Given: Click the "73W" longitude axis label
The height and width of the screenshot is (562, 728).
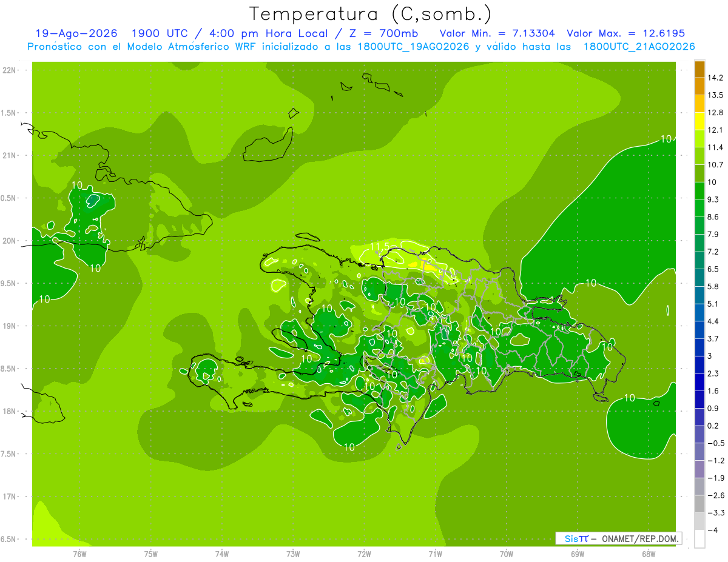Looking at the screenshot, I should (x=293, y=554).
